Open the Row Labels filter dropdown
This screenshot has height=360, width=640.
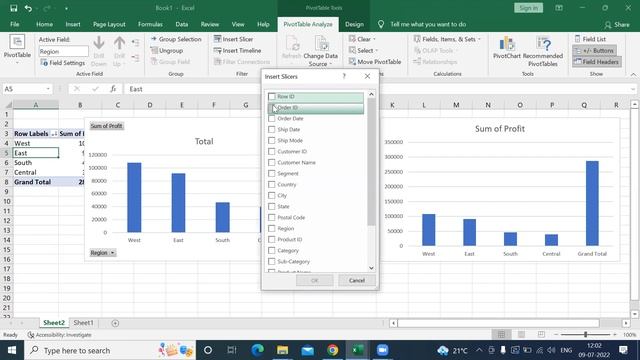[54, 134]
